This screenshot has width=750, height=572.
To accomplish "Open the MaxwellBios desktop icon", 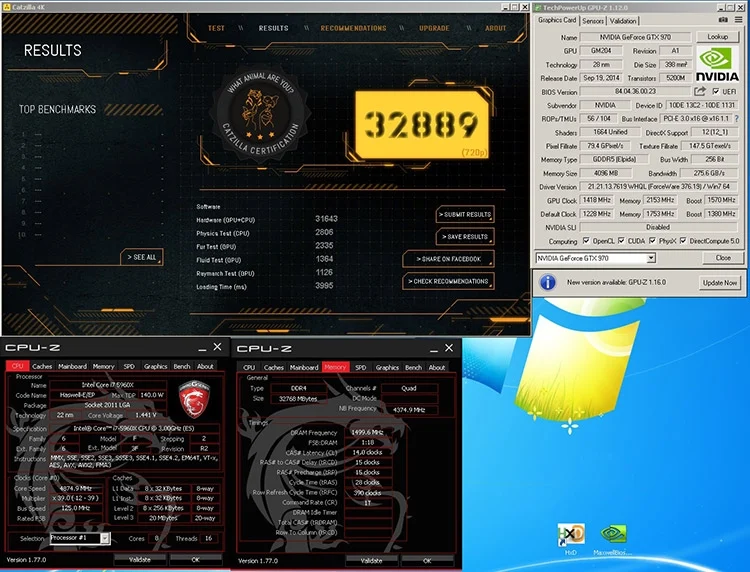I will [x=613, y=534].
